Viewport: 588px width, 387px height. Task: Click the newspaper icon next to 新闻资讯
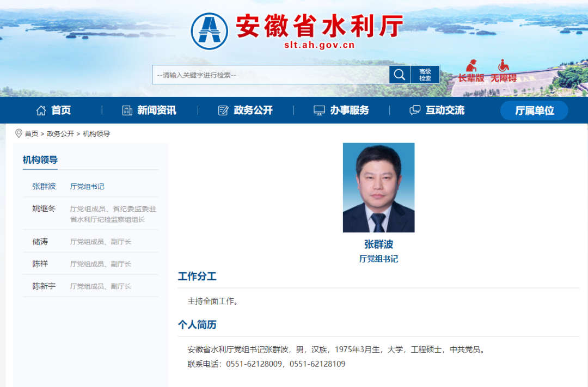(126, 110)
